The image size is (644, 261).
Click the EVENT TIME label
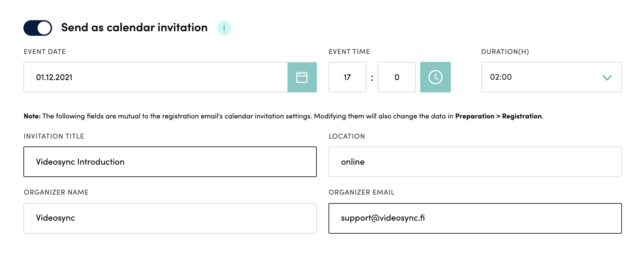tap(349, 52)
